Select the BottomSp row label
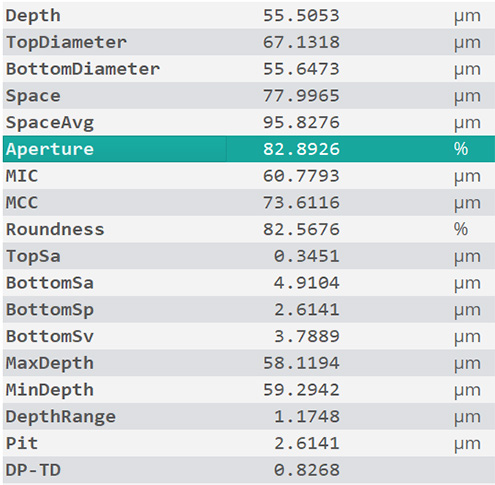495x485 pixels. click(x=50, y=310)
